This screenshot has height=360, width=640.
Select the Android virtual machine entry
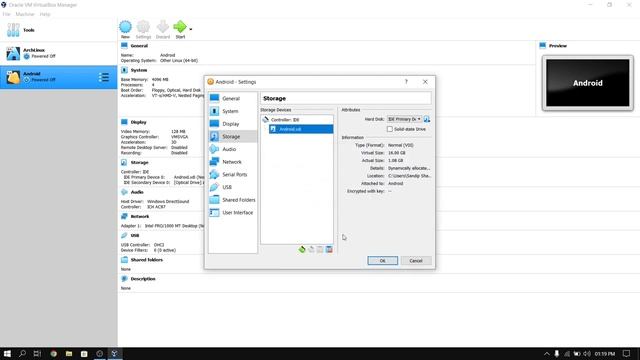pyautogui.click(x=59, y=77)
